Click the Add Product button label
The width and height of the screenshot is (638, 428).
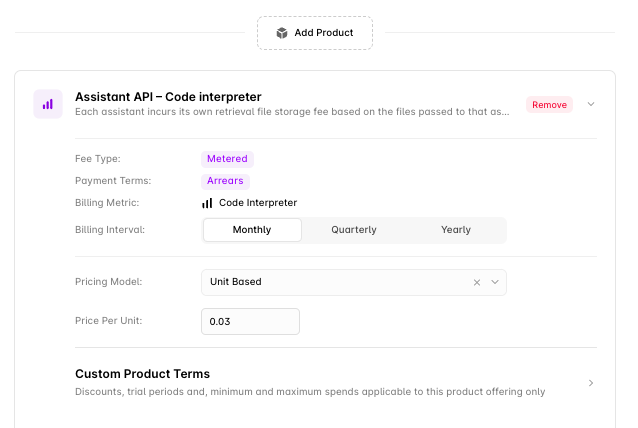(323, 33)
